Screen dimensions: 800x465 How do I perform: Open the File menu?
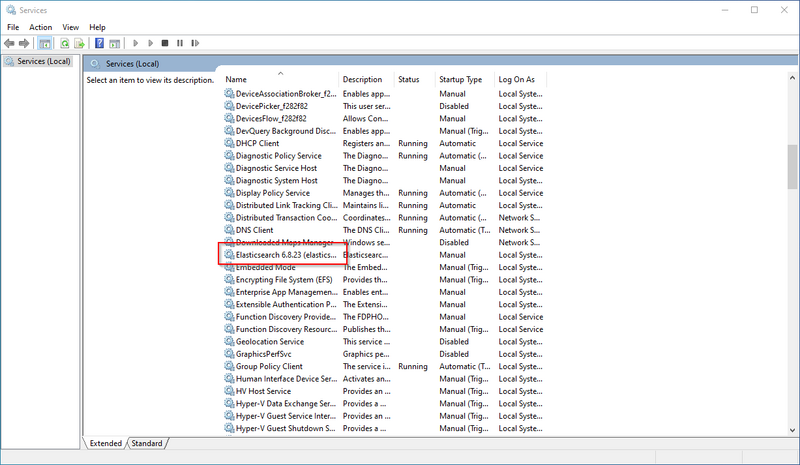coord(13,27)
